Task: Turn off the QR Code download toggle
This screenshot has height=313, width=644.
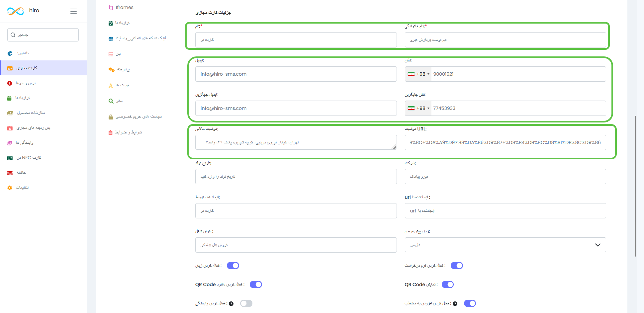Action: 256,284
